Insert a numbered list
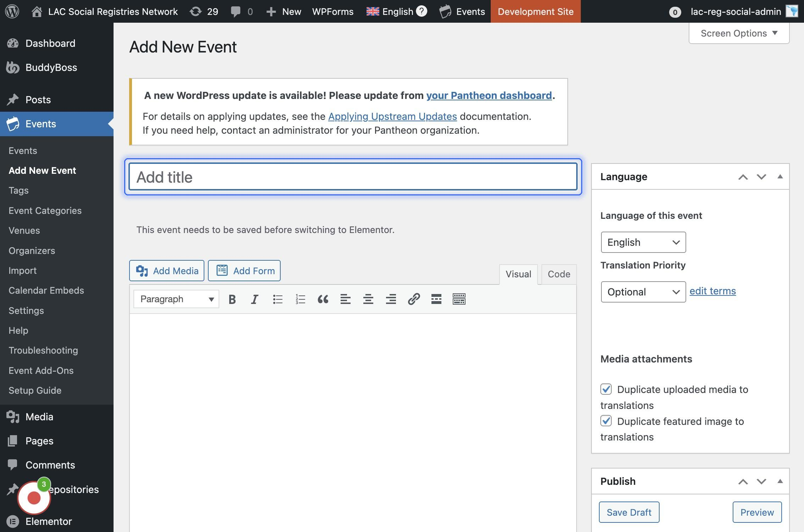 pos(300,299)
